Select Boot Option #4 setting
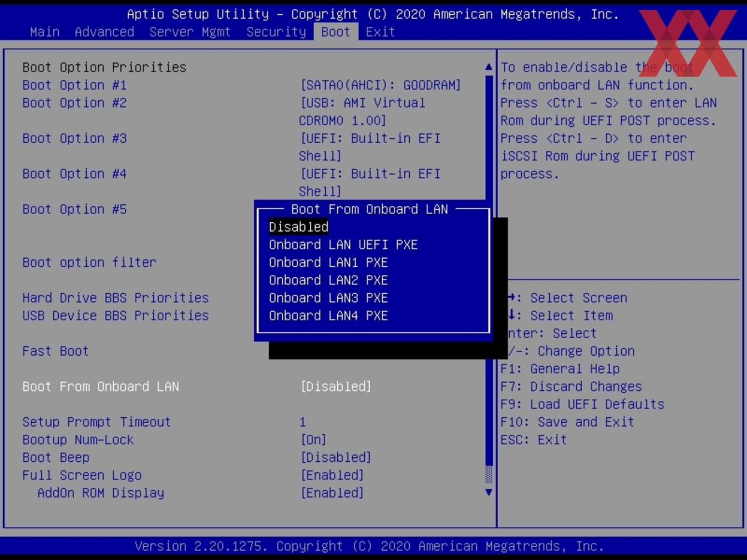Screen dimensions: 747x560 click(x=75, y=174)
